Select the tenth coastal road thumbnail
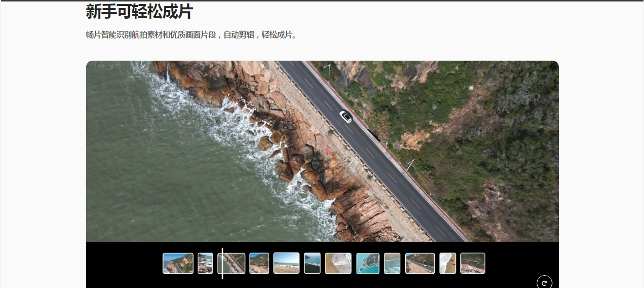Screen dimensions: 644x288 point(420,263)
